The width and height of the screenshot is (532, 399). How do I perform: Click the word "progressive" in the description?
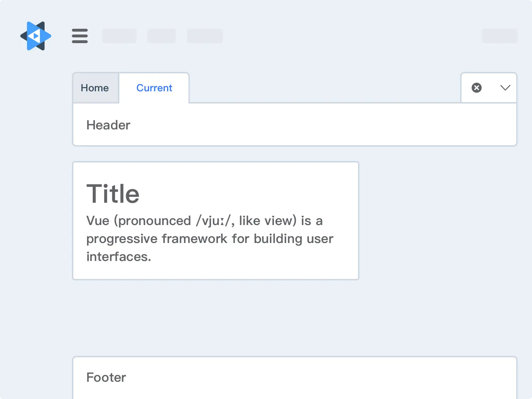(x=122, y=239)
